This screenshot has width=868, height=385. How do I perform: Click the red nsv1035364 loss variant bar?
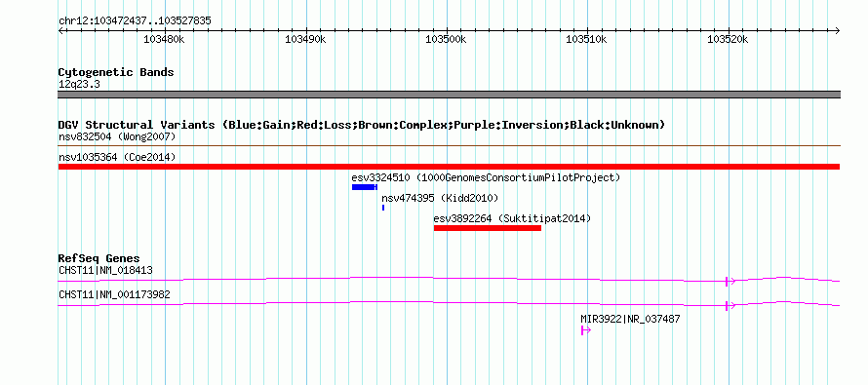(x=449, y=167)
